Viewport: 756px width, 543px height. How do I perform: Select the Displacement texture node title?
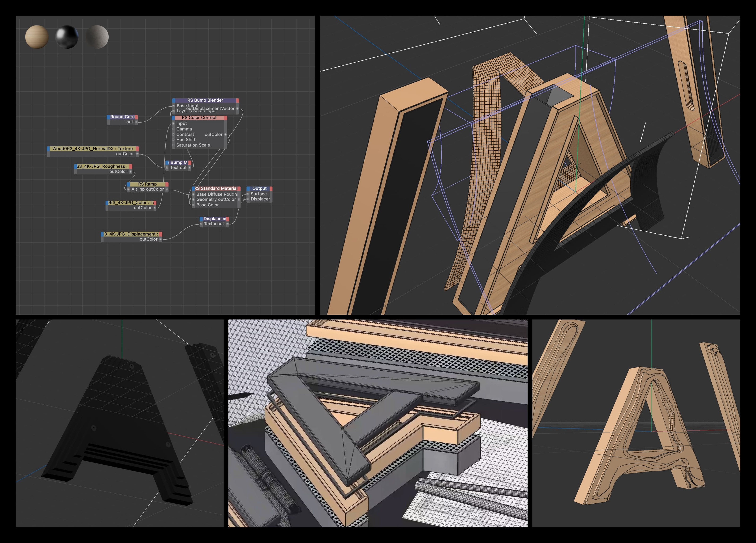pos(131,234)
